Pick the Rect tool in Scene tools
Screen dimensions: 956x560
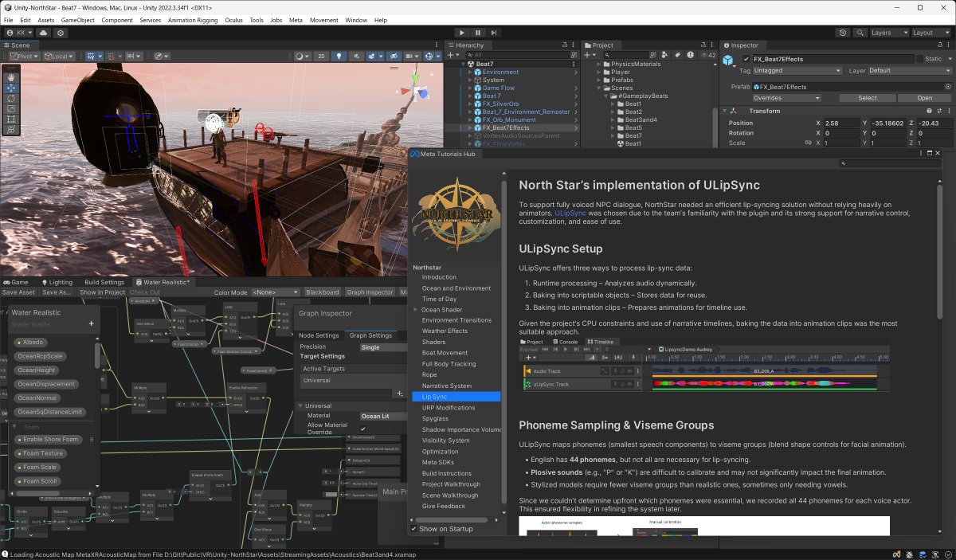tap(11, 119)
